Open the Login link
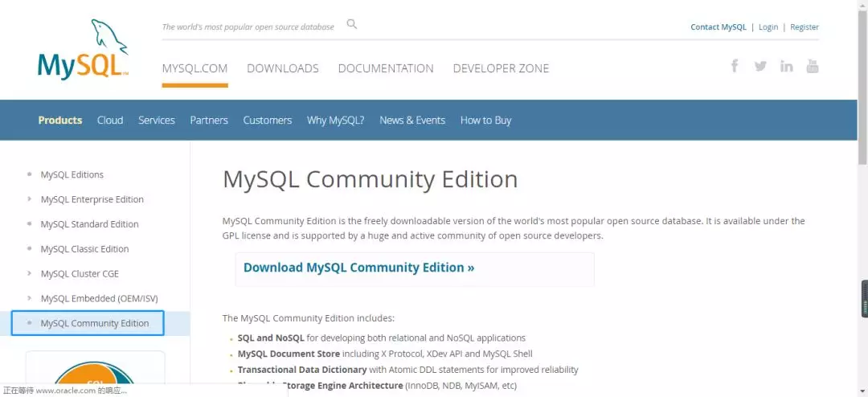The height and width of the screenshot is (397, 868). click(x=768, y=27)
